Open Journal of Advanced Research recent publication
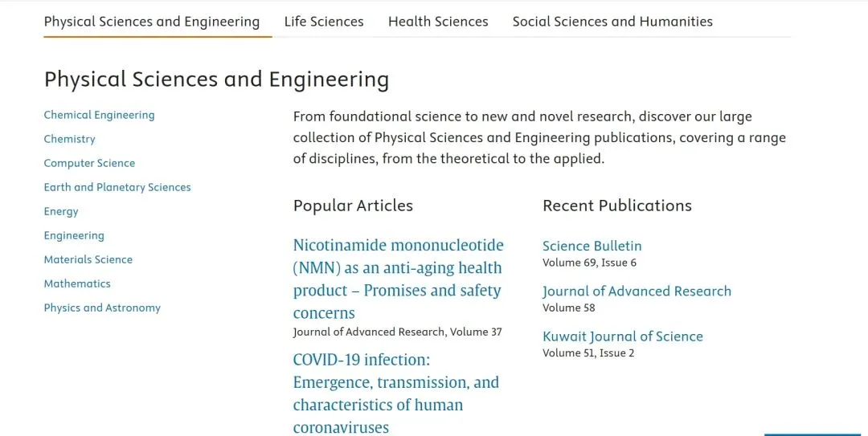 point(637,291)
